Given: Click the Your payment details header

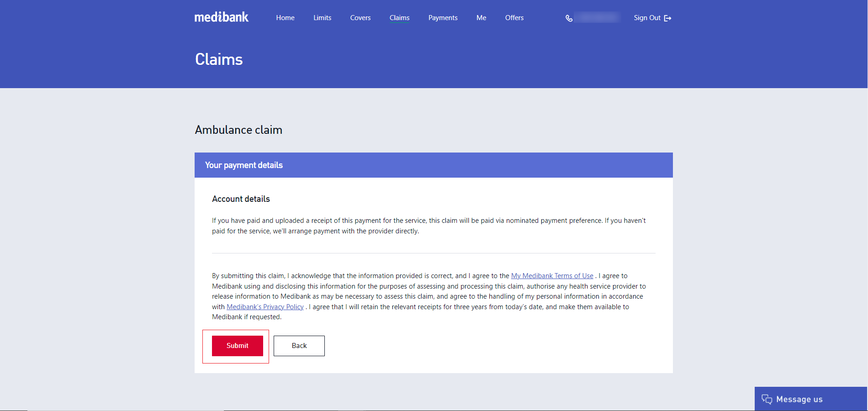Looking at the screenshot, I should coord(244,165).
